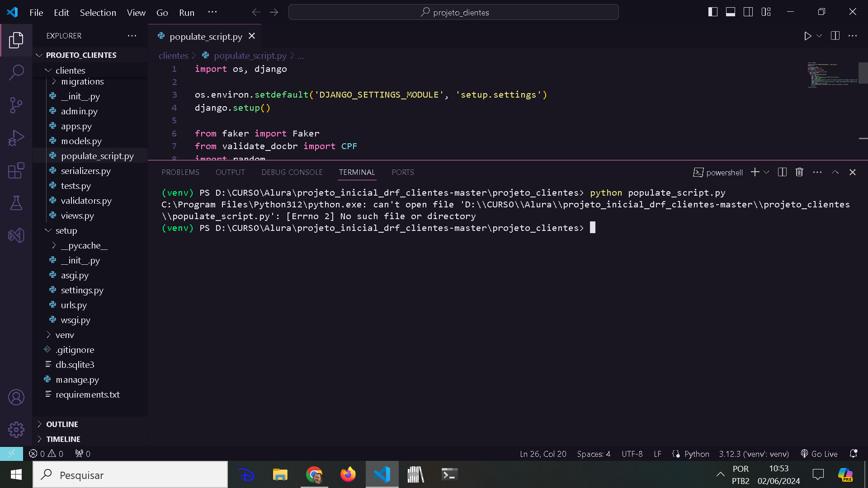Expand the venv folder in Explorer
The image size is (868, 488).
47,335
